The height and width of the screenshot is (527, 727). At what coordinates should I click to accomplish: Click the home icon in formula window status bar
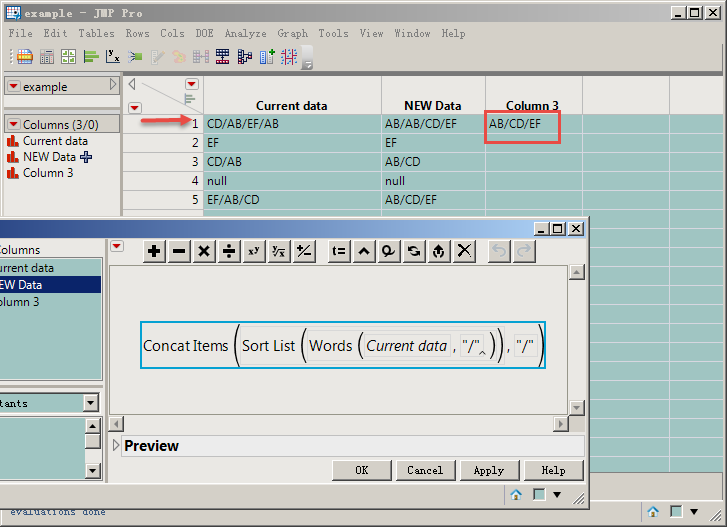(x=516, y=495)
